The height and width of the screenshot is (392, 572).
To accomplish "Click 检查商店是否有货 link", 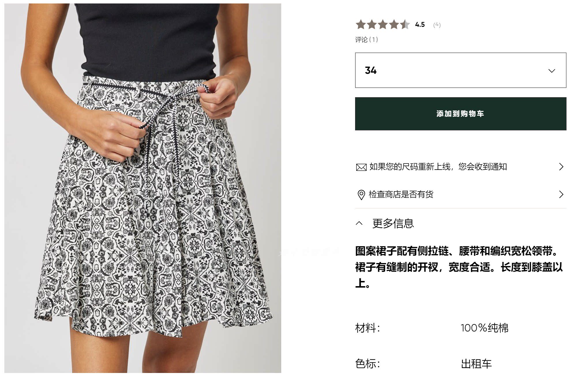I will (x=401, y=194).
